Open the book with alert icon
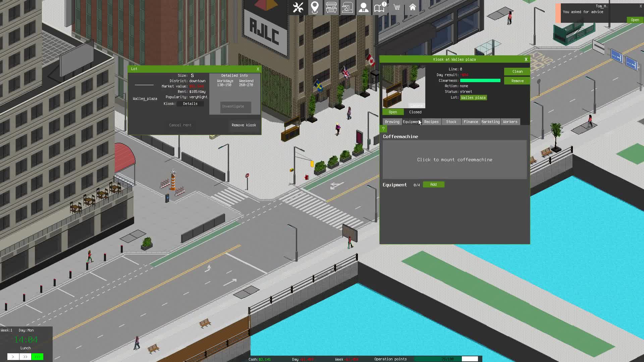 click(x=380, y=7)
